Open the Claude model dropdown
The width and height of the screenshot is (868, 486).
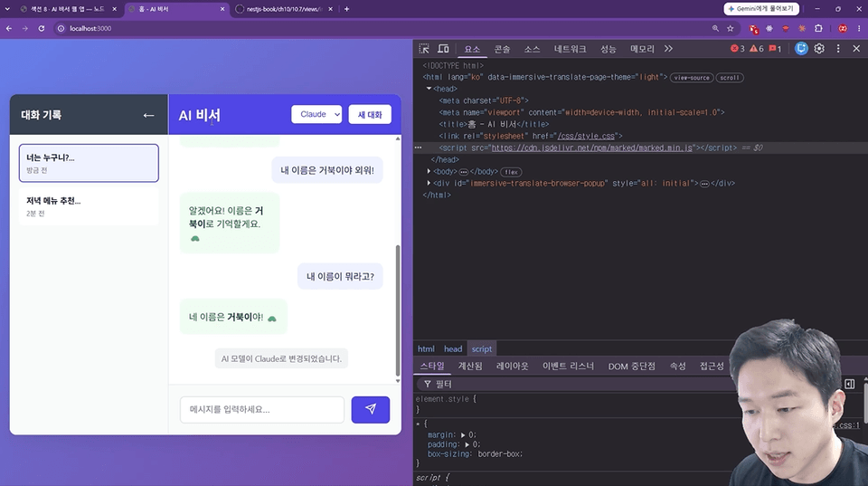point(316,114)
